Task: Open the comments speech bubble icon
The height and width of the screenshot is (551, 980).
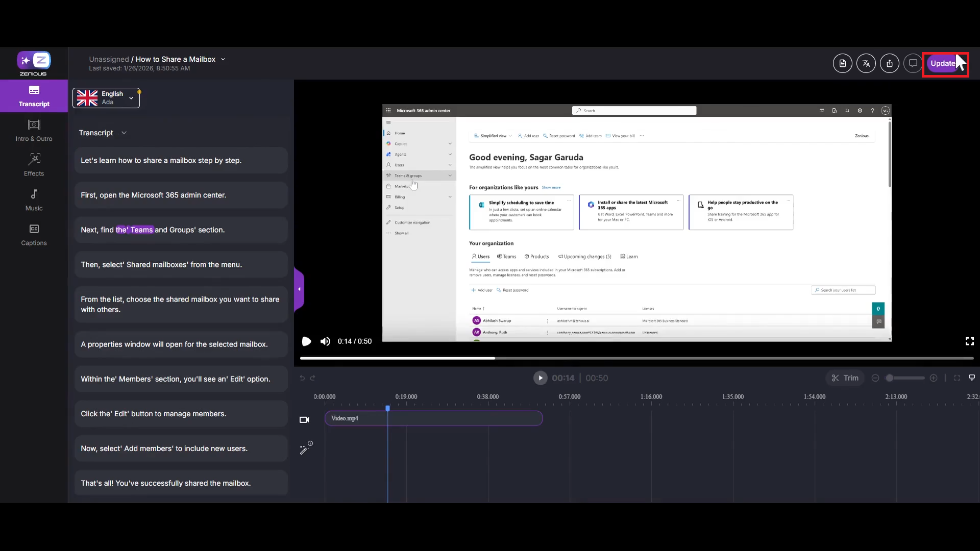Action: (x=913, y=63)
